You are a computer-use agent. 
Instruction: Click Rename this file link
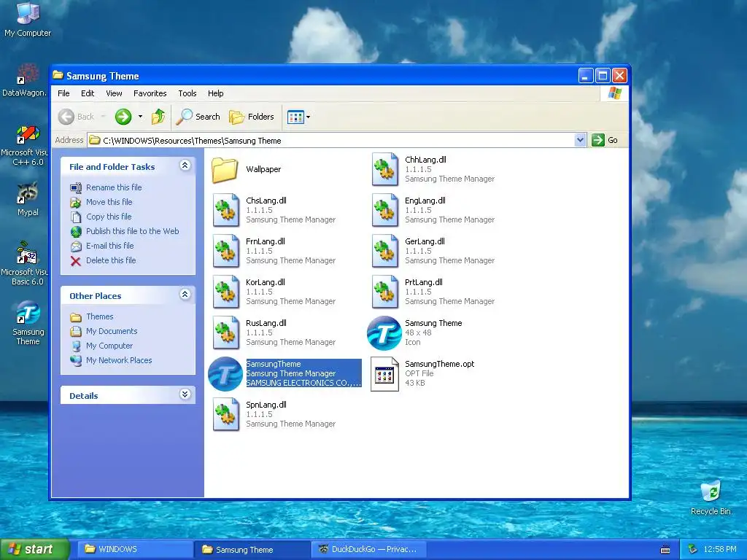point(114,187)
